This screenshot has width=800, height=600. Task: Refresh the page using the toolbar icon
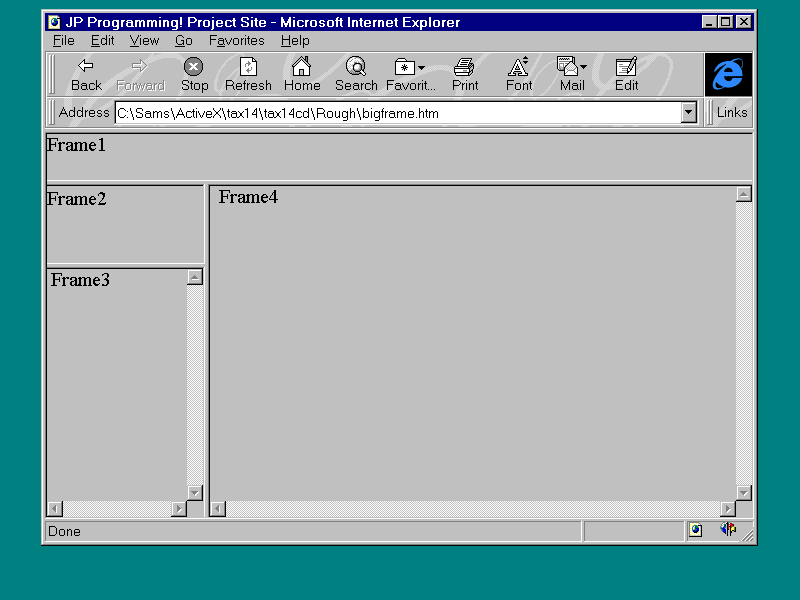click(x=248, y=67)
